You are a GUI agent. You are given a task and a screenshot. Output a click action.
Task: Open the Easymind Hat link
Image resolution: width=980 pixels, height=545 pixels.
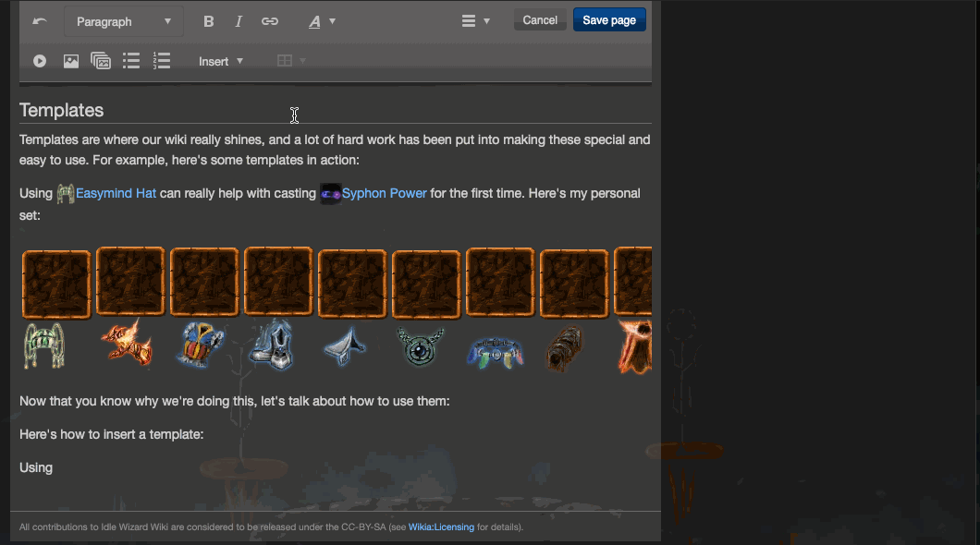pos(116,194)
